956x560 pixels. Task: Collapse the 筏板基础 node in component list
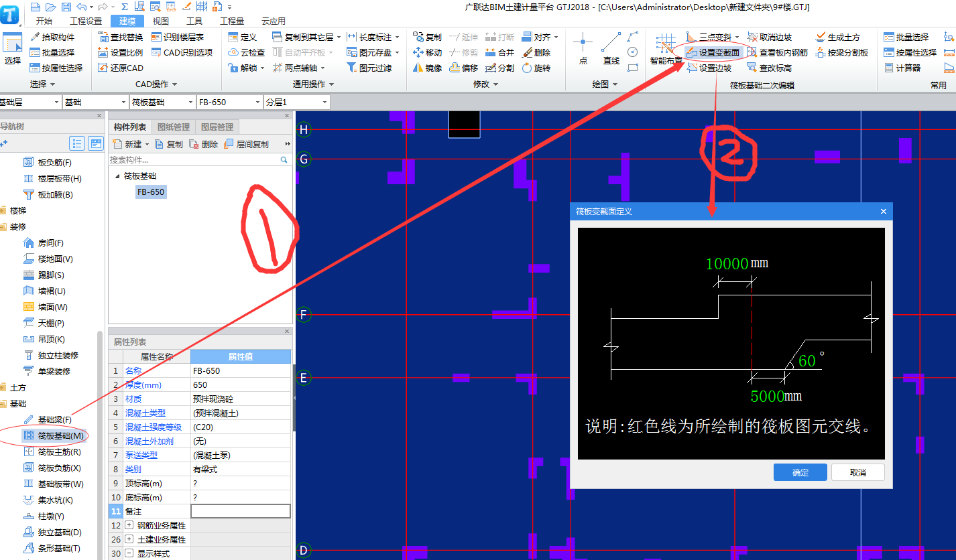(x=119, y=176)
